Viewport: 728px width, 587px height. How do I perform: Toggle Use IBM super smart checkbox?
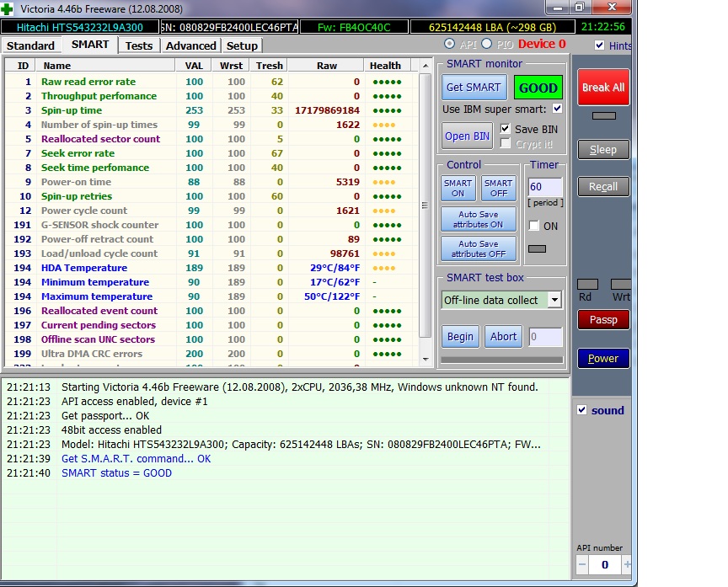(557, 109)
